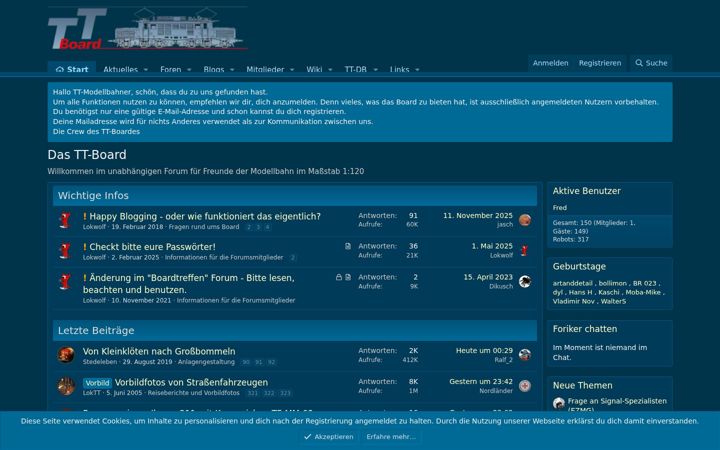Open thread Checkt bitte eure Passwörter!
The image size is (720, 450).
(152, 247)
